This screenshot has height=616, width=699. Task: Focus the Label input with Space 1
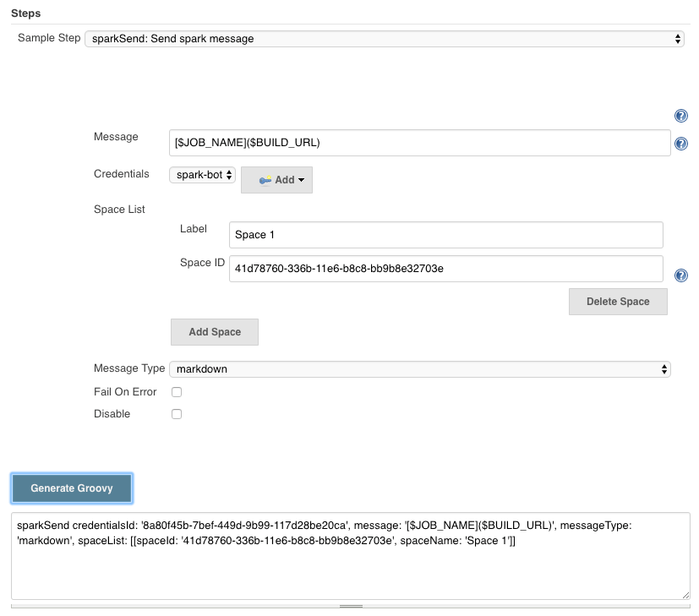pos(445,235)
